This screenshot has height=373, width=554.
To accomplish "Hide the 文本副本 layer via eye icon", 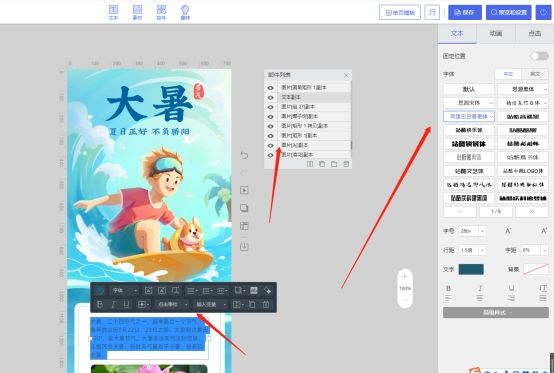I will 271,97.
